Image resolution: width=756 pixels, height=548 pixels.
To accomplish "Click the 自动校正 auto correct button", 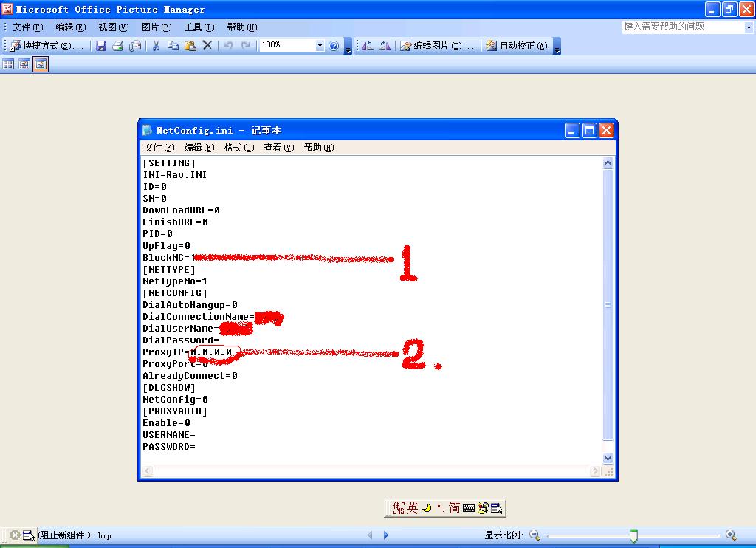I will (x=517, y=46).
